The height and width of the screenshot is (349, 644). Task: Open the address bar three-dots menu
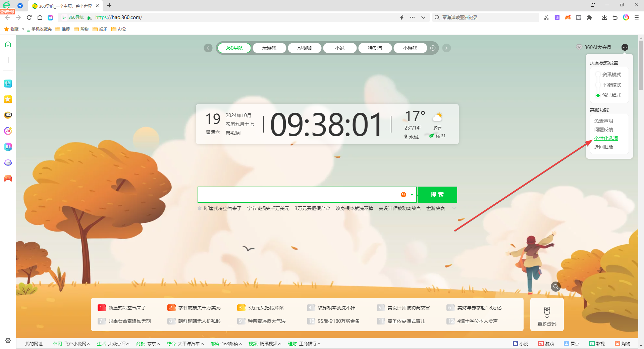pos(412,17)
